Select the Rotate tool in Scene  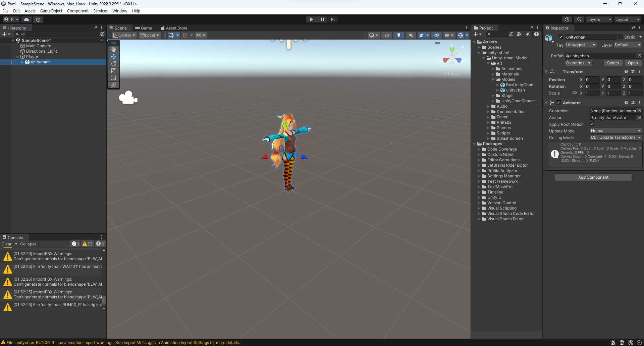pyautogui.click(x=114, y=64)
